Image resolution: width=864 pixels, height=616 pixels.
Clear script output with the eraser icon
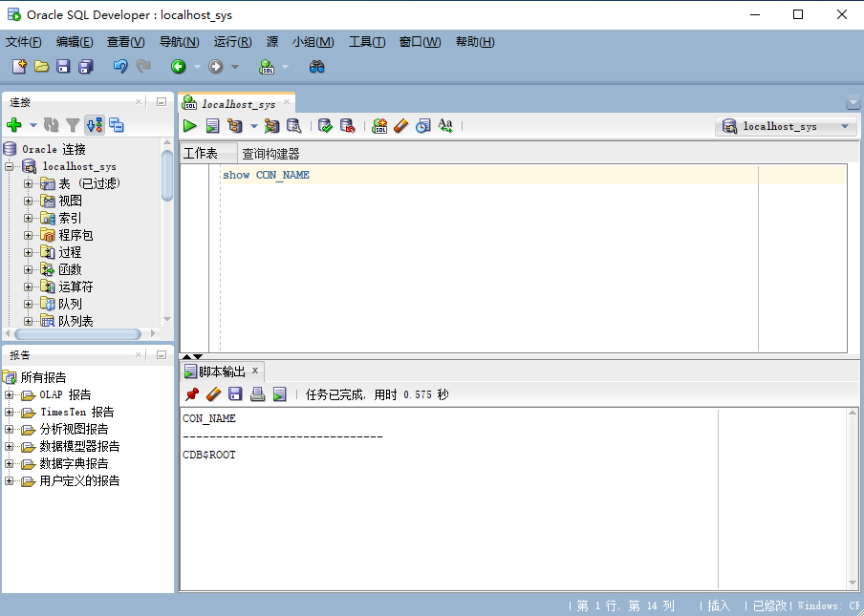[x=213, y=394]
